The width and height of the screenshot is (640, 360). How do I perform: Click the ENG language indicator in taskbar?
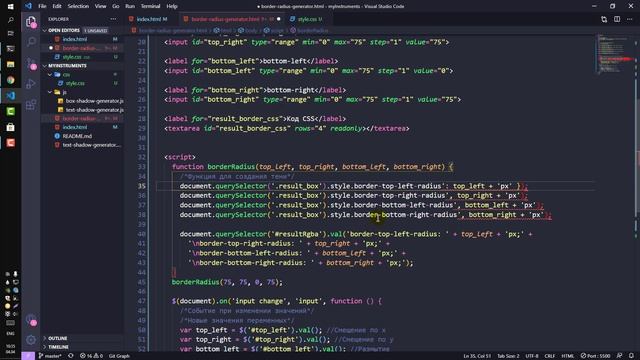(11, 333)
